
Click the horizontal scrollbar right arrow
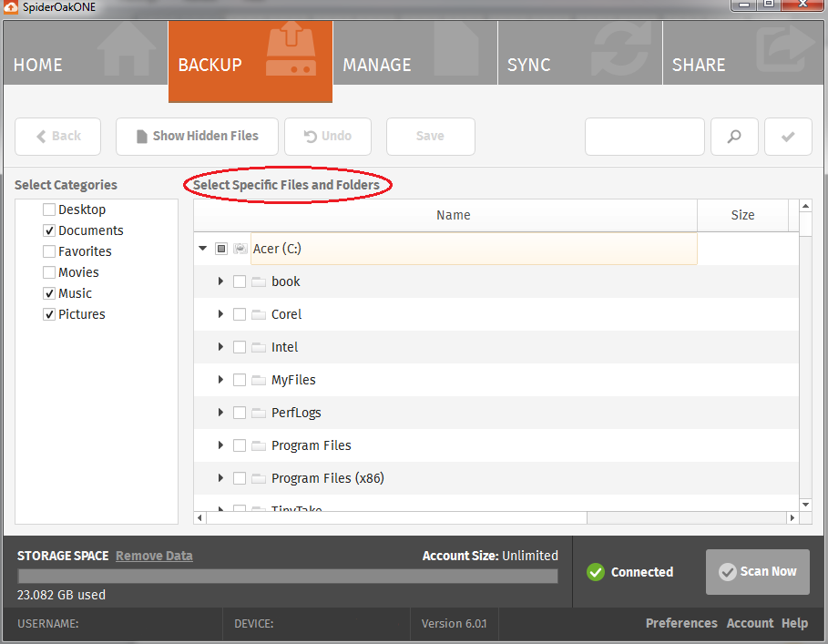[792, 517]
